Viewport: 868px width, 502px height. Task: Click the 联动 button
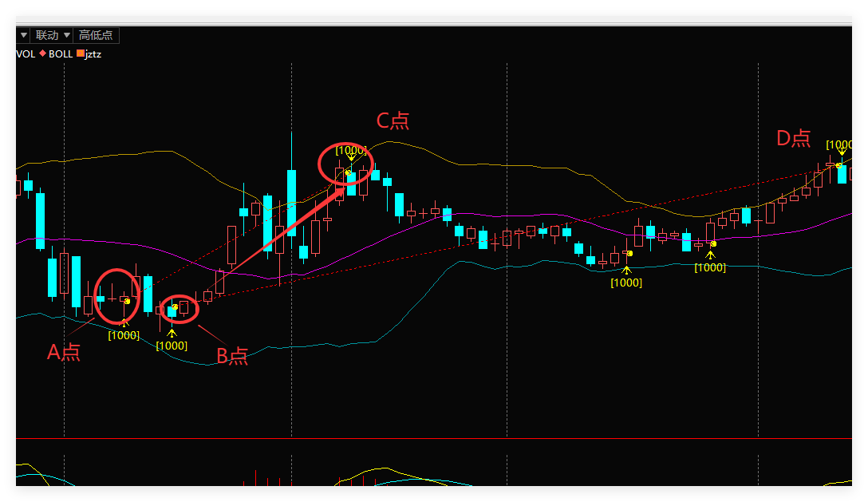point(46,35)
